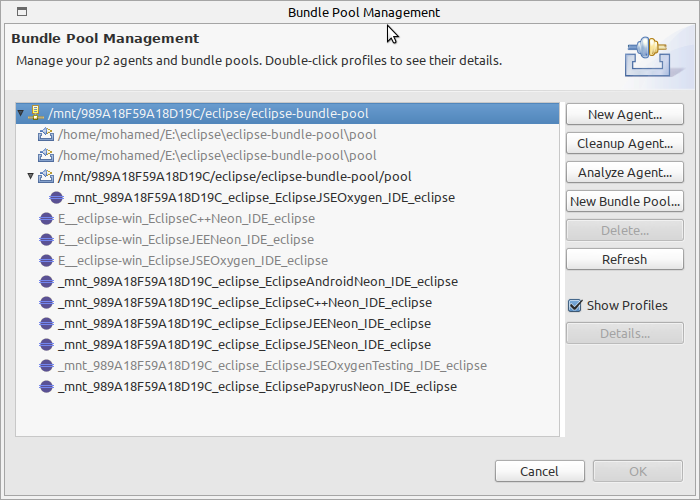700x500 pixels.
Task: Refresh the bundle pool list
Action: pyautogui.click(x=625, y=259)
